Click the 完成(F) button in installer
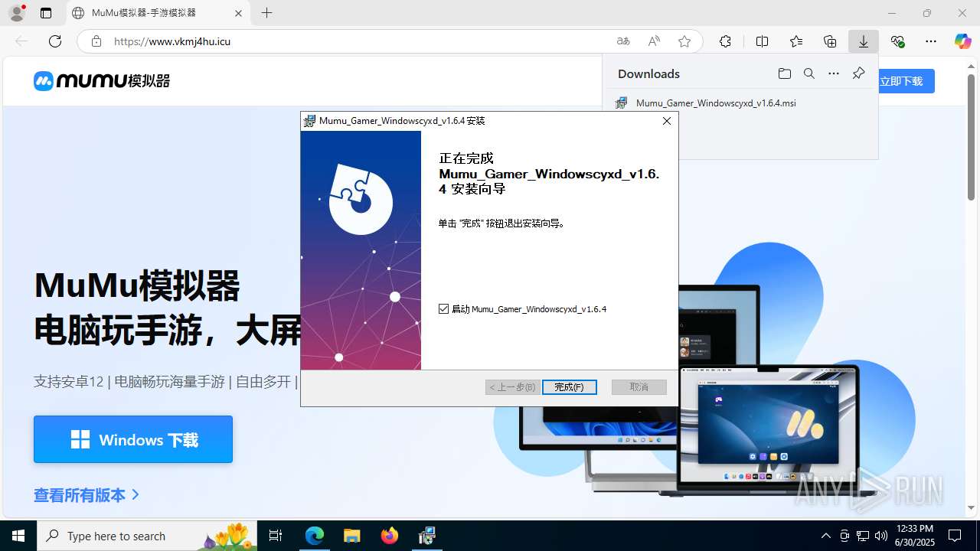Viewport: 980px width, 551px height. [x=569, y=387]
